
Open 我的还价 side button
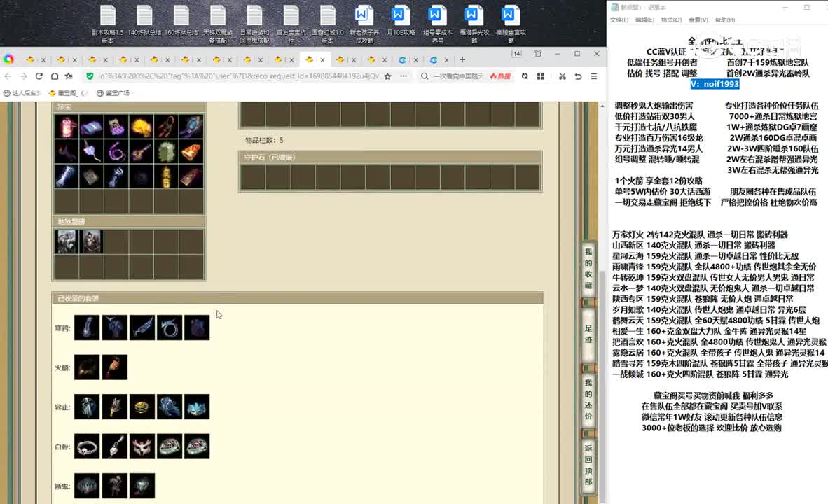[588, 399]
